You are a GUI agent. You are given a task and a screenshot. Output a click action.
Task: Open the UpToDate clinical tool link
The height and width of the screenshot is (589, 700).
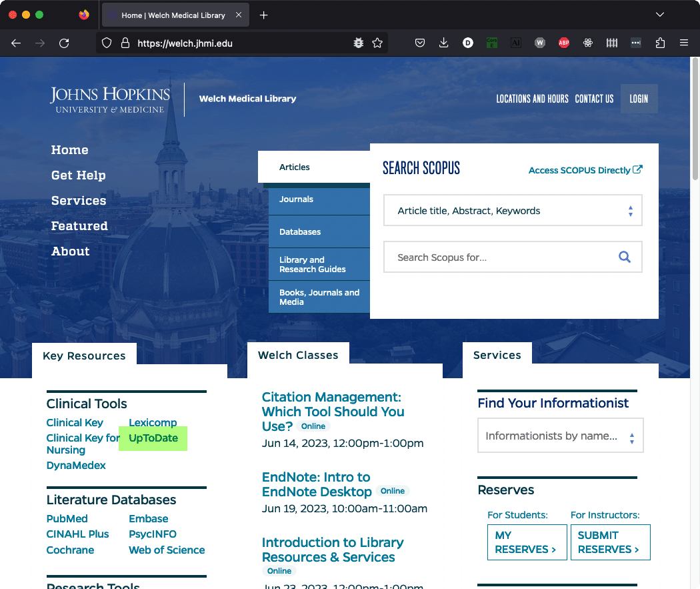coord(153,438)
